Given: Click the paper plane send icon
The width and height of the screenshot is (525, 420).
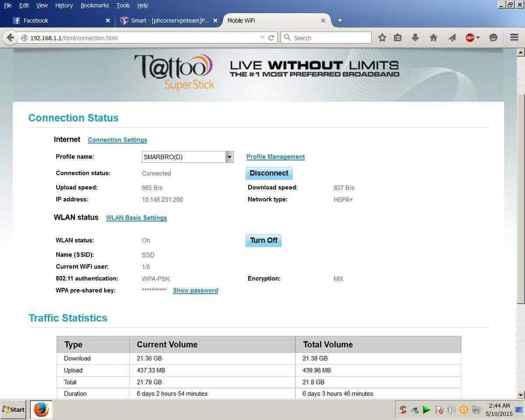Looking at the screenshot, I should 452,38.
